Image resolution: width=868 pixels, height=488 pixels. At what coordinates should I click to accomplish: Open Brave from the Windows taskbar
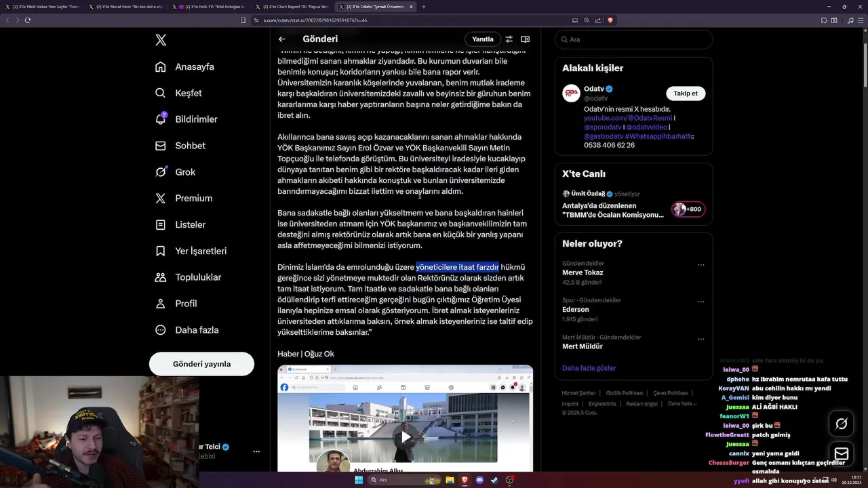(465, 480)
